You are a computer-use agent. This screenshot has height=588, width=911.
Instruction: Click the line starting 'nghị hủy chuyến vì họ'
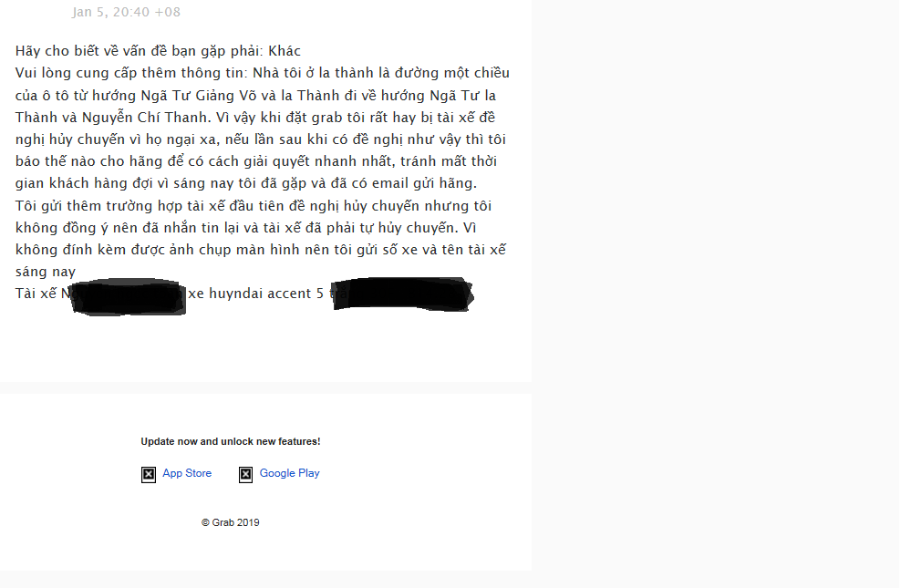pos(261,139)
